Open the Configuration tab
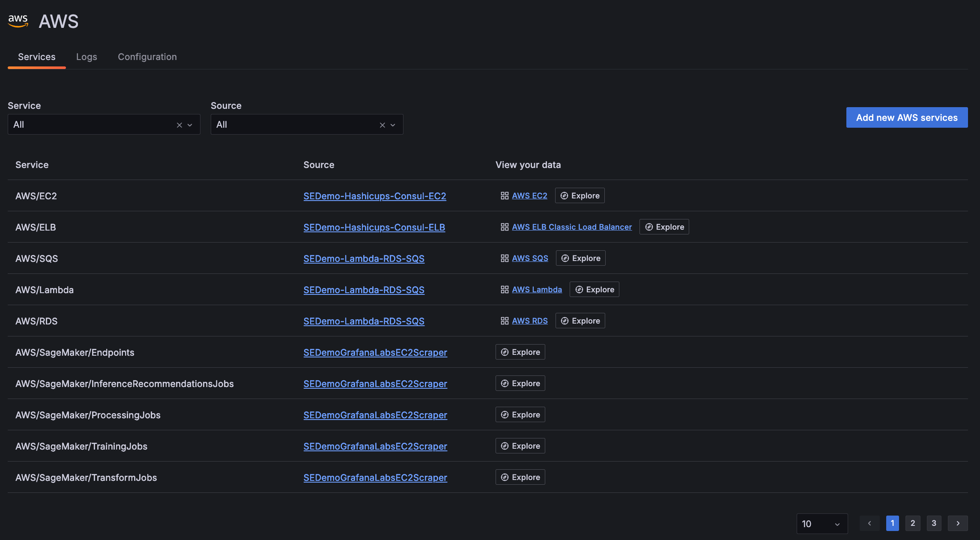This screenshot has height=540, width=980. click(147, 57)
